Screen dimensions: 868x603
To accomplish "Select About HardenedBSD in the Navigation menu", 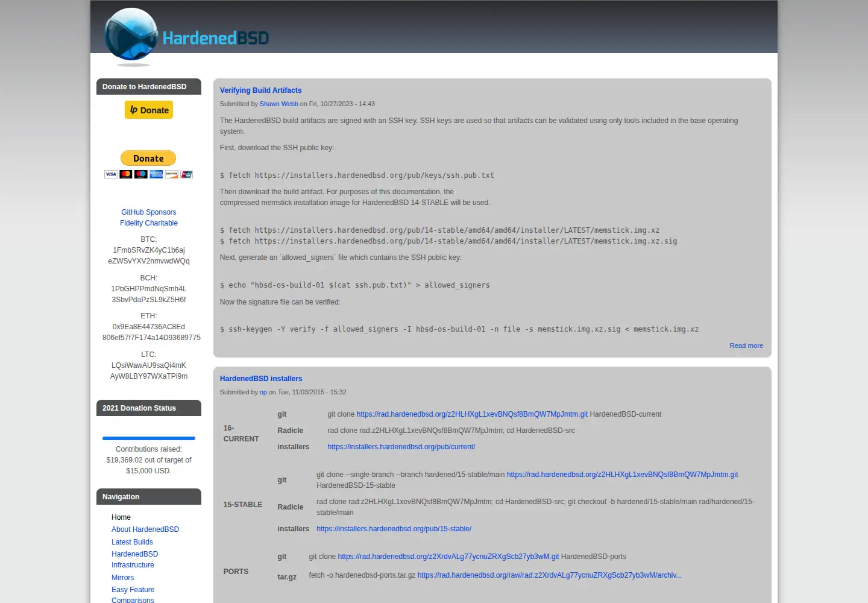I will pyautogui.click(x=145, y=529).
